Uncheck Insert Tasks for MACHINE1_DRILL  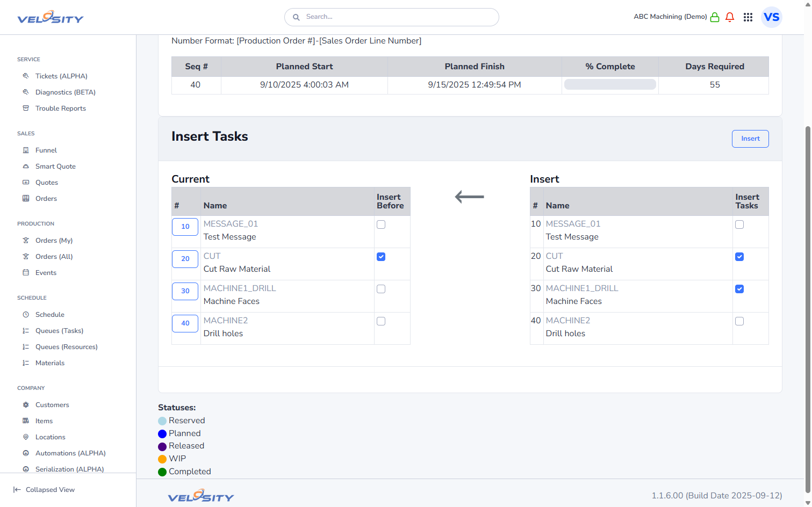point(739,289)
